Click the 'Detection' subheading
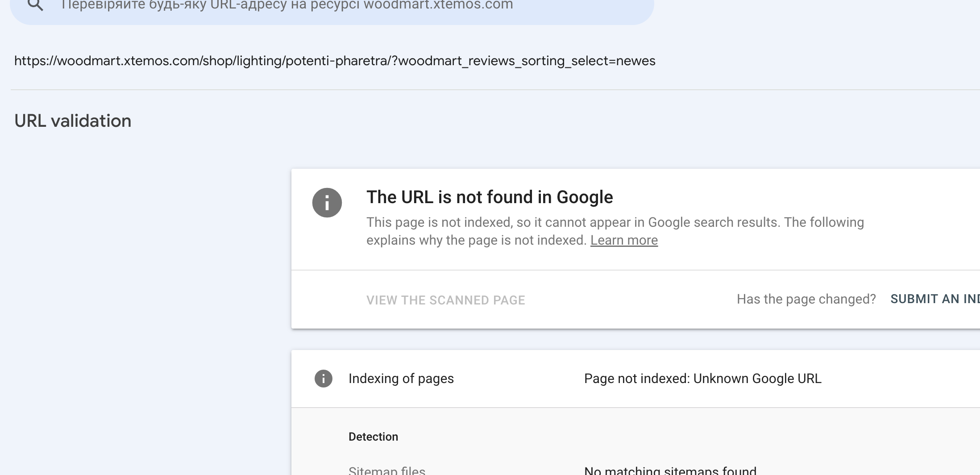The height and width of the screenshot is (475, 980). click(x=373, y=437)
